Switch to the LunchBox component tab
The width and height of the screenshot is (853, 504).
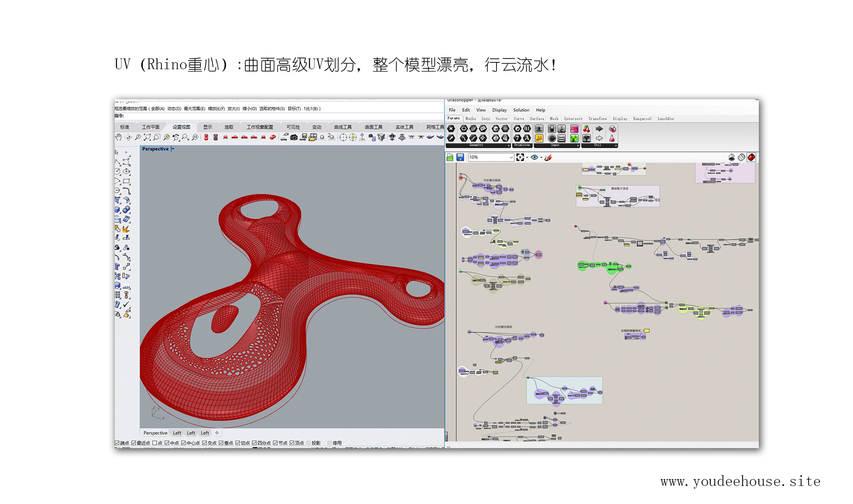click(666, 119)
